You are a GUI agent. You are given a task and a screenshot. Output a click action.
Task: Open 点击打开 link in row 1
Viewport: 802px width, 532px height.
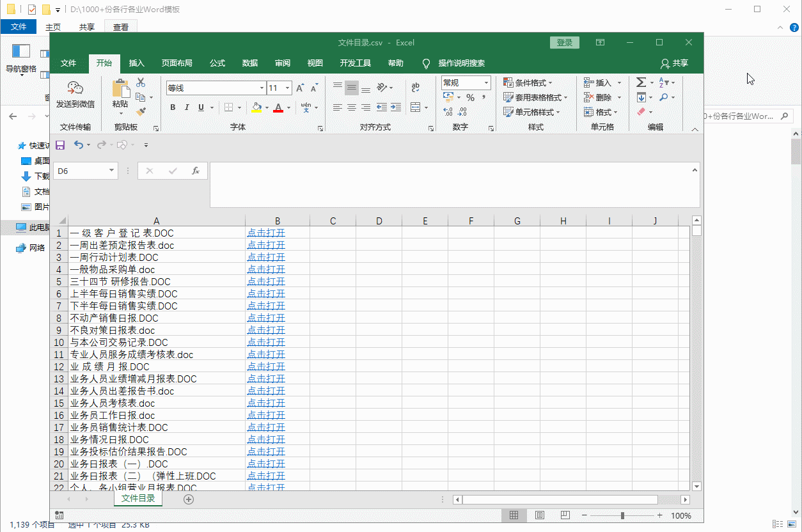click(266, 233)
